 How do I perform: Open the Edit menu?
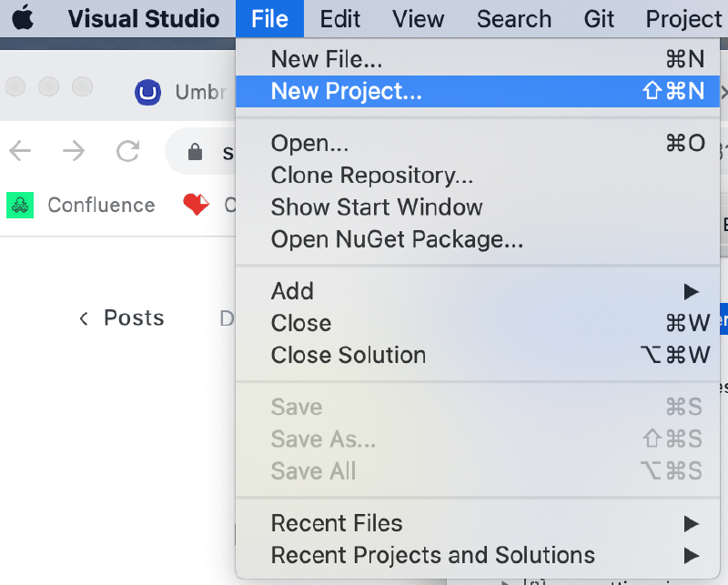coord(339,19)
